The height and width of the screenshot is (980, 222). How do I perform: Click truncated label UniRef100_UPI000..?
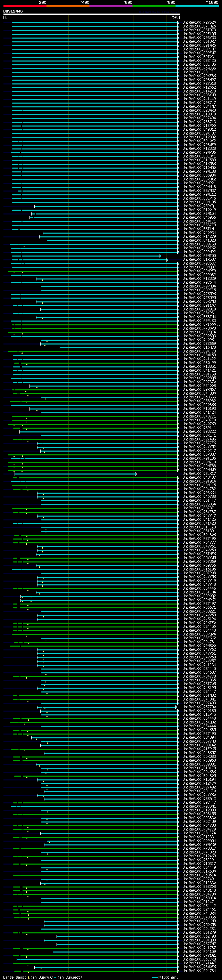pyautogui.click(x=201, y=324)
